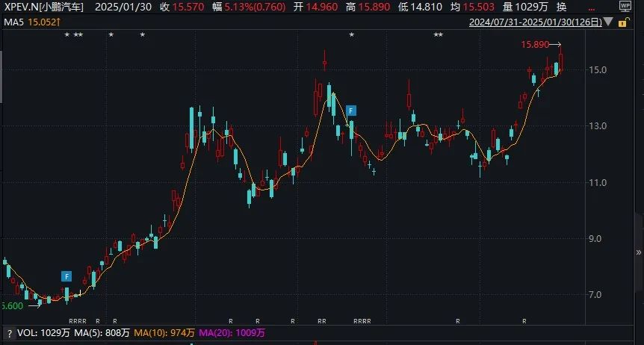
Task: Click the F marker near 7.0 price level
Action: tap(66, 276)
